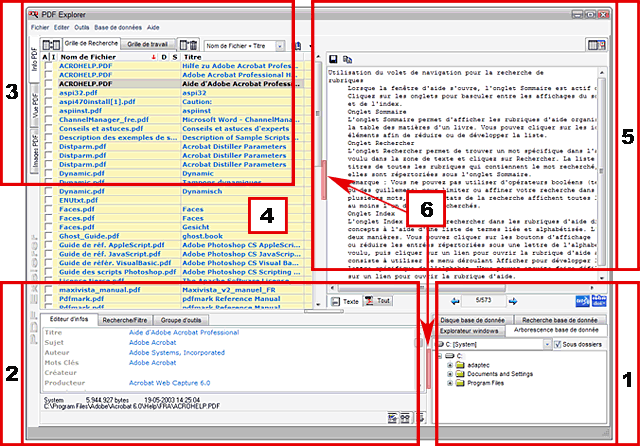Open the Recherche/Filtre tab
This screenshot has width=640, height=446.
tap(125, 320)
